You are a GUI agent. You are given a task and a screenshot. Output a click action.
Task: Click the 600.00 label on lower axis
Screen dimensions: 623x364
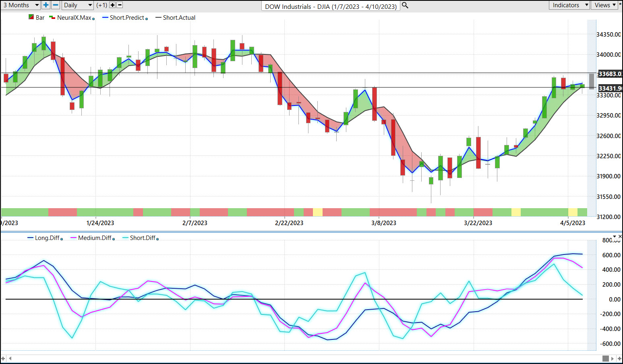point(611,255)
